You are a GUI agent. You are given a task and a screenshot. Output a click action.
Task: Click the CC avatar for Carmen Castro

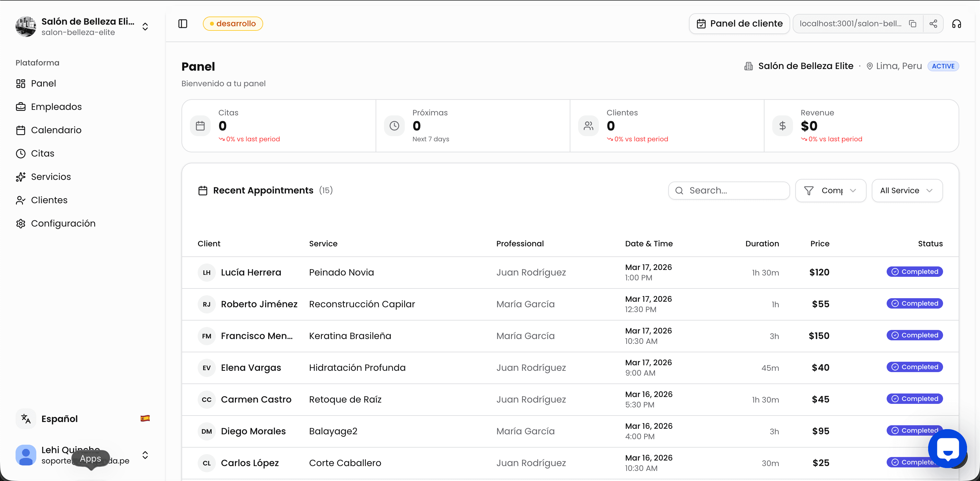click(x=206, y=400)
